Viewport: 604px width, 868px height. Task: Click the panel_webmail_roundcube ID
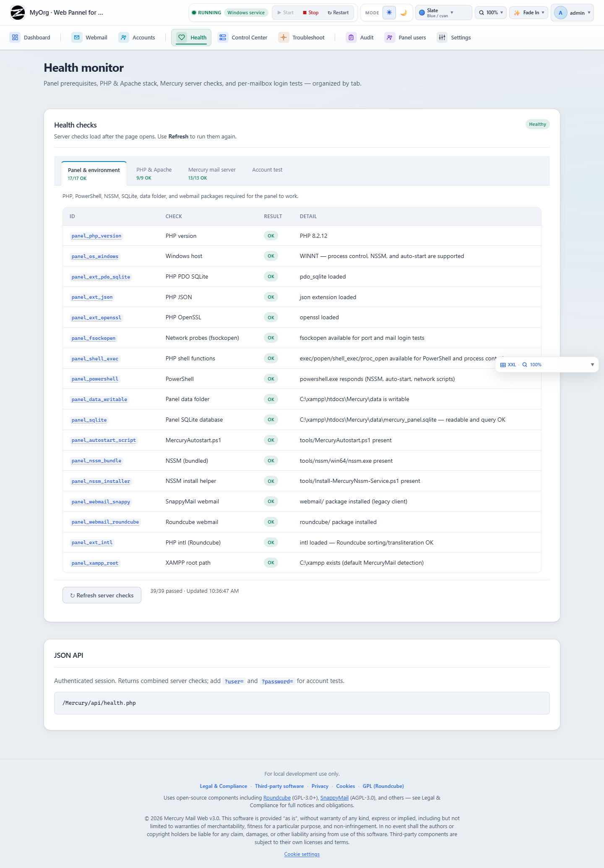pyautogui.click(x=105, y=522)
